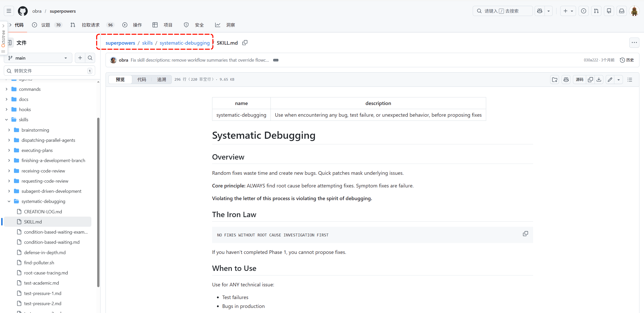The width and height of the screenshot is (644, 313).
Task: Click the pencil edit file icon
Action: tap(610, 80)
